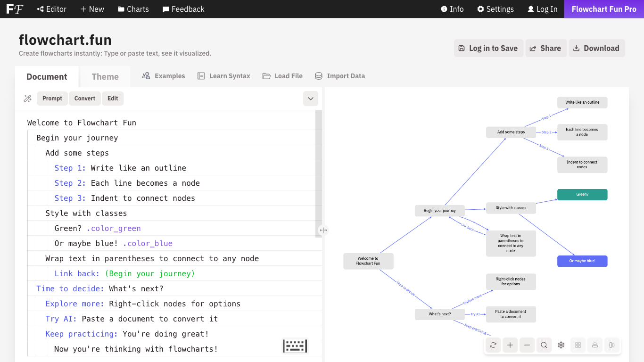The height and width of the screenshot is (362, 644).
Task: Select the 'Paste a document to convert it' node
Action: pos(511,314)
